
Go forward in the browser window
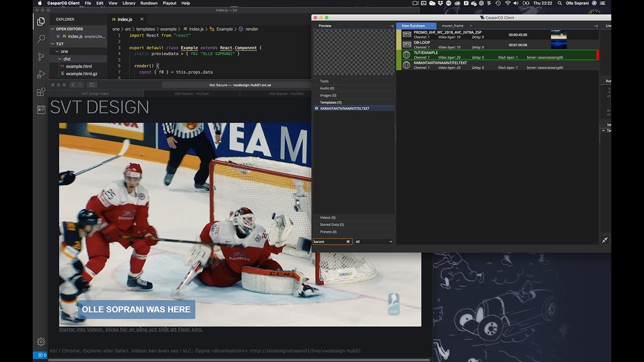pos(80,85)
